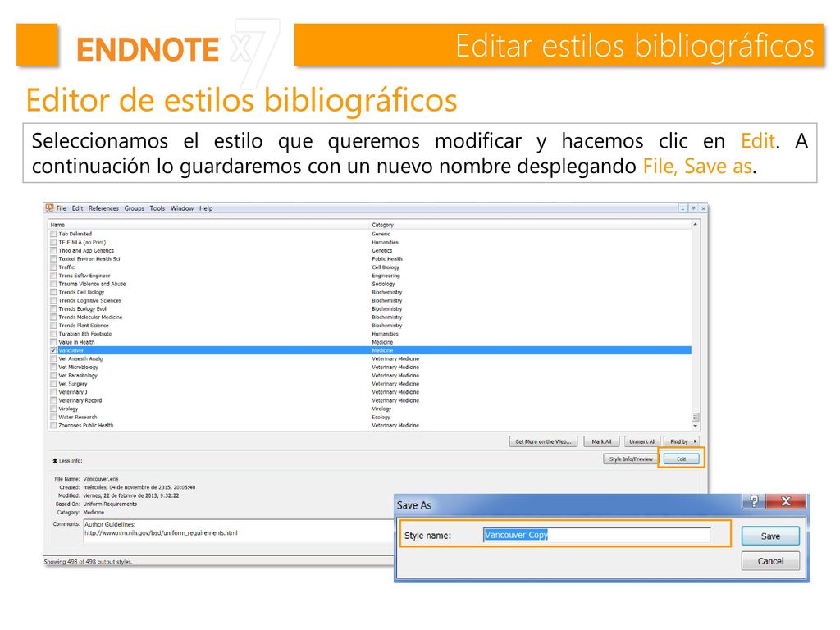This screenshot has height=630, width=840.
Task: Sort styles by Name column header
Action: (x=209, y=225)
